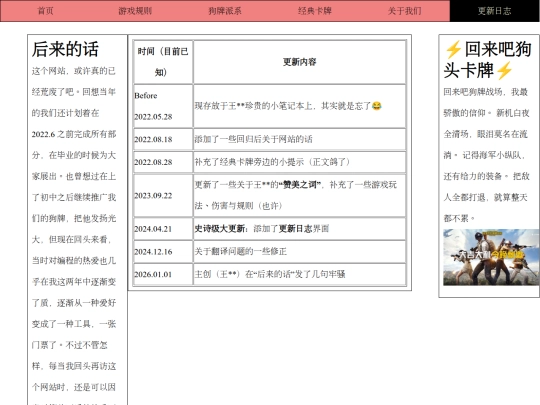Select the 经典卡牌 menu item

(x=314, y=11)
